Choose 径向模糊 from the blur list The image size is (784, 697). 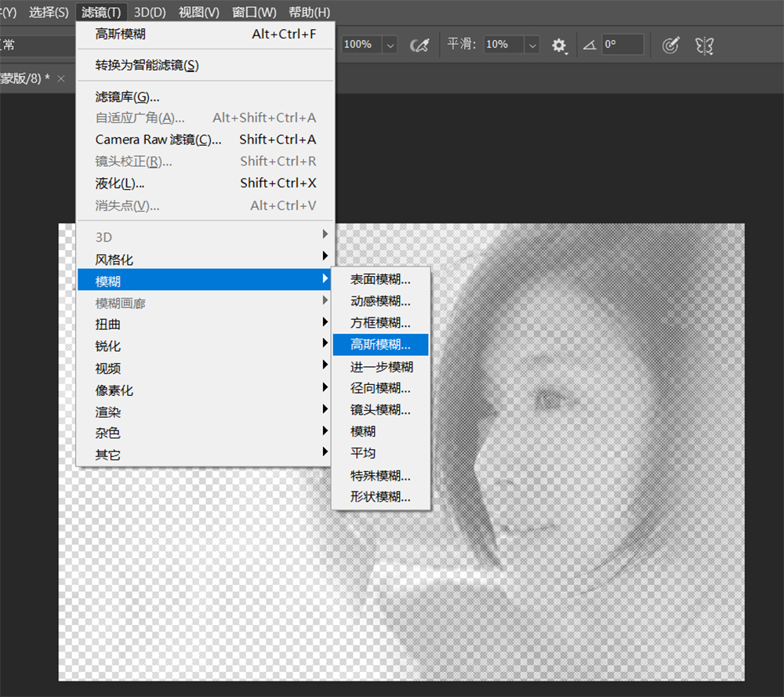(381, 388)
